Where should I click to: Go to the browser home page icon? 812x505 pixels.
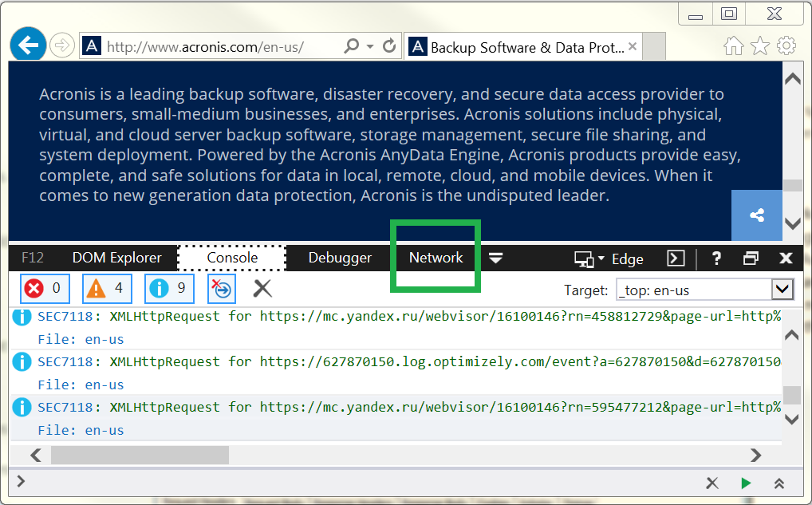coord(733,46)
